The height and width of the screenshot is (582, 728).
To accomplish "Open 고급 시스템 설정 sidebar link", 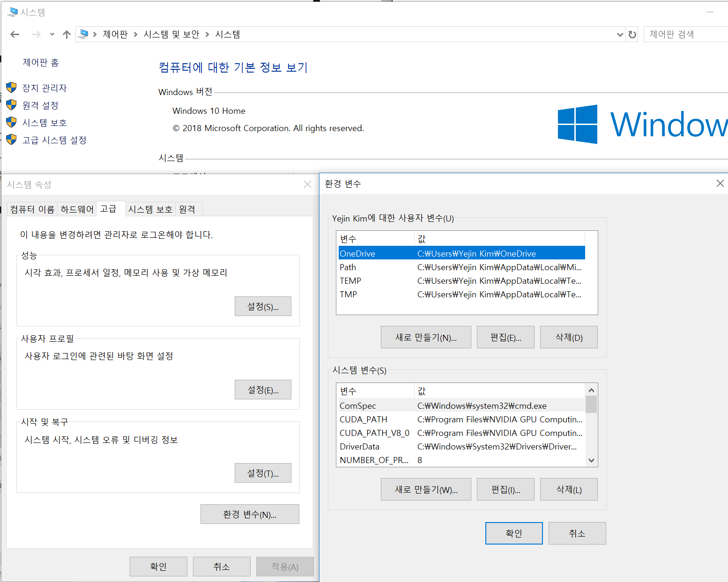I will [x=54, y=140].
